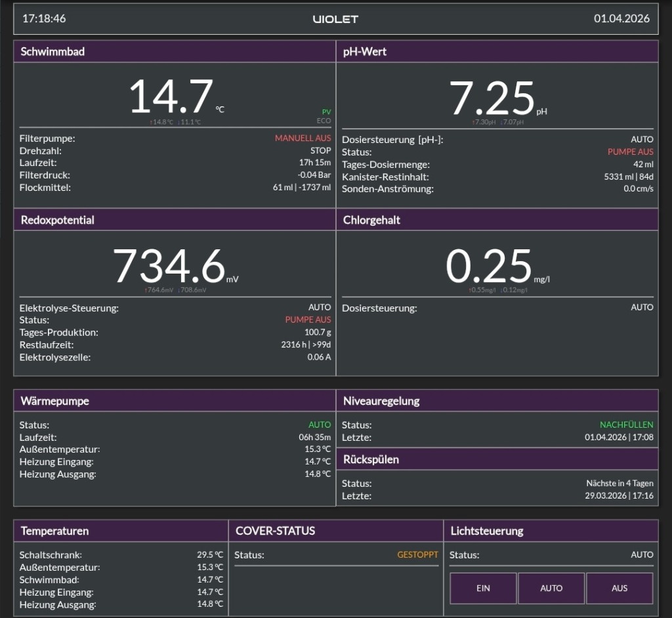Click the ECO mode indicator
Screen dimensions: 672x618
[x=324, y=121]
